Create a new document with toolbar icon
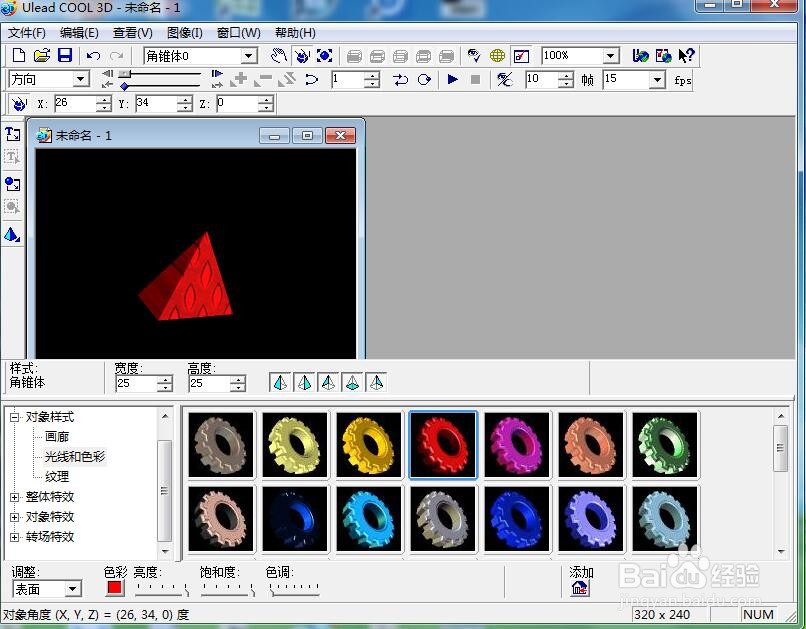This screenshot has height=629, width=806. (19, 56)
